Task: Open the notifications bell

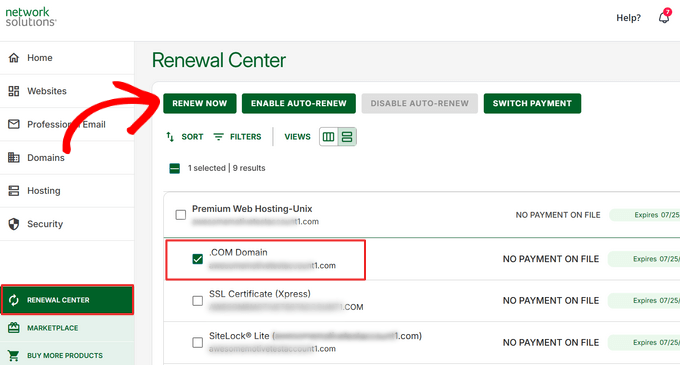Action: click(x=664, y=17)
